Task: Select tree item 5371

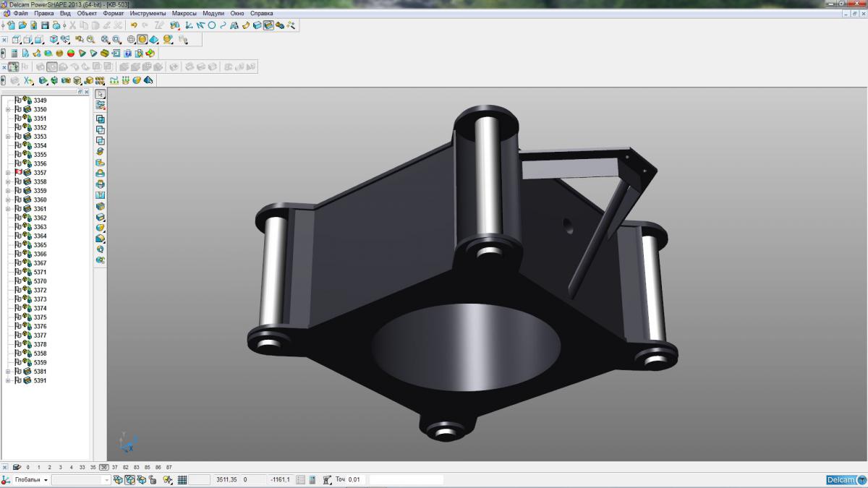Action: (40, 272)
